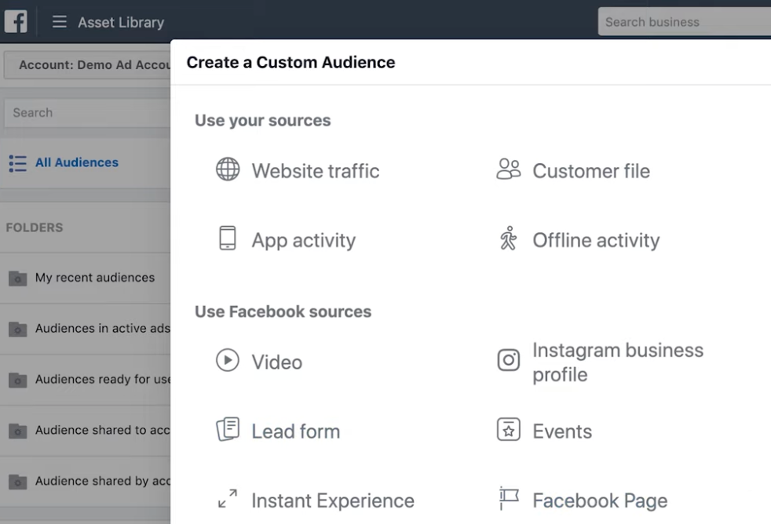The height and width of the screenshot is (524, 772).
Task: Open the Audience shared to account folder
Action: tap(102, 430)
